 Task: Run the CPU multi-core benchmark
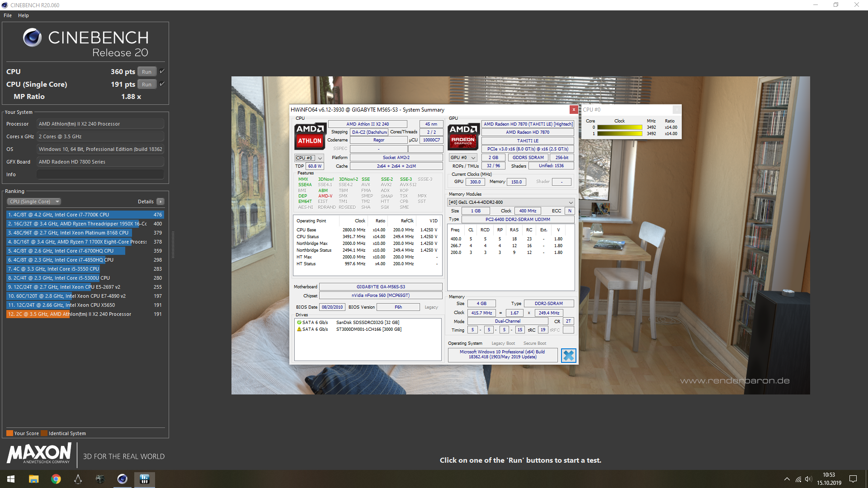146,72
